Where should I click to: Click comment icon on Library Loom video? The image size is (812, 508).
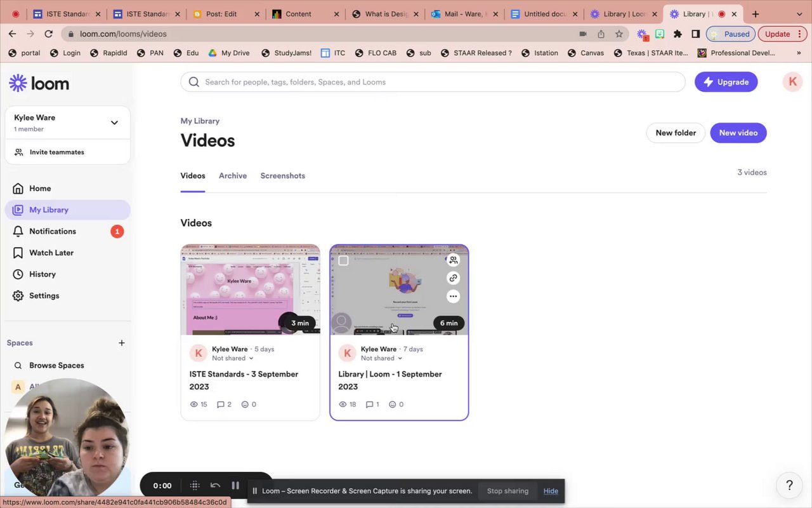(369, 404)
